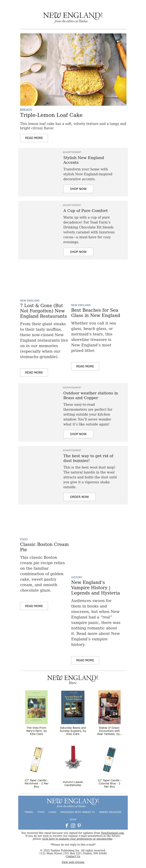Open the Classic Boston Cream Pie headline
Viewport: 146px width, 868px height.
44,546
